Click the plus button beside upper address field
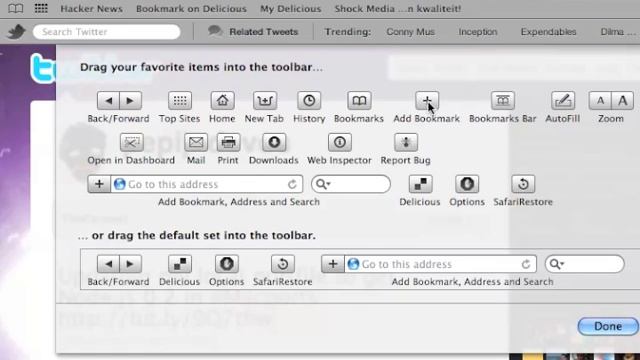This screenshot has width=640, height=360. pyautogui.click(x=99, y=184)
